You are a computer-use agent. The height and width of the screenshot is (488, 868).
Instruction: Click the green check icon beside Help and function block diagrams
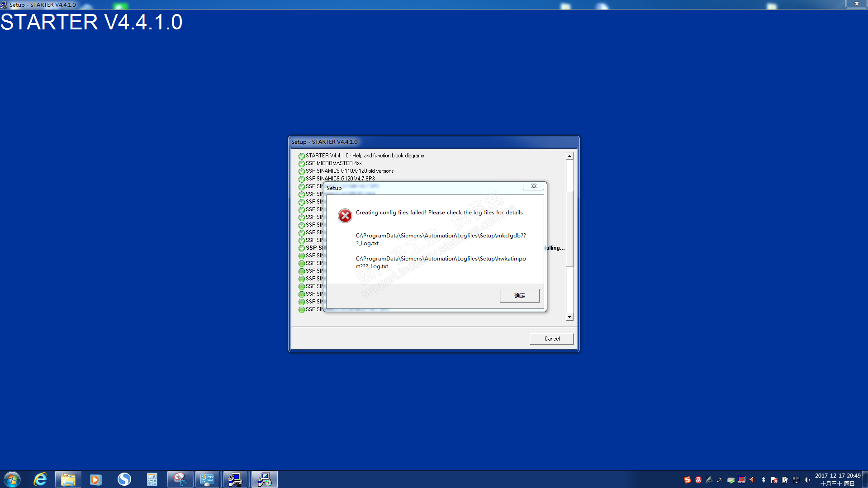[x=302, y=156]
